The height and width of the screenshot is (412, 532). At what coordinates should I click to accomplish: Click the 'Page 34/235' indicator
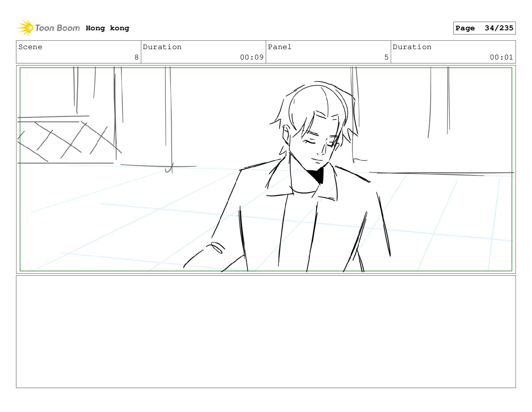click(484, 28)
